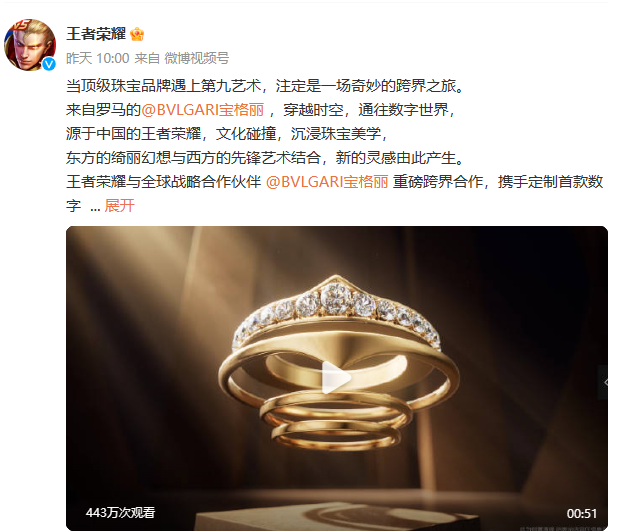Open the 王者荣耀 profile avatar
This screenshot has width=620, height=532.
tap(30, 45)
